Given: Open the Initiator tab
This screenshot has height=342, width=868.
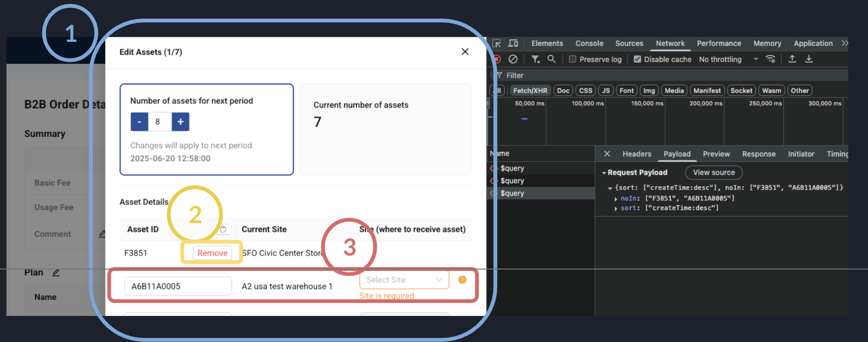Looking at the screenshot, I should [801, 154].
